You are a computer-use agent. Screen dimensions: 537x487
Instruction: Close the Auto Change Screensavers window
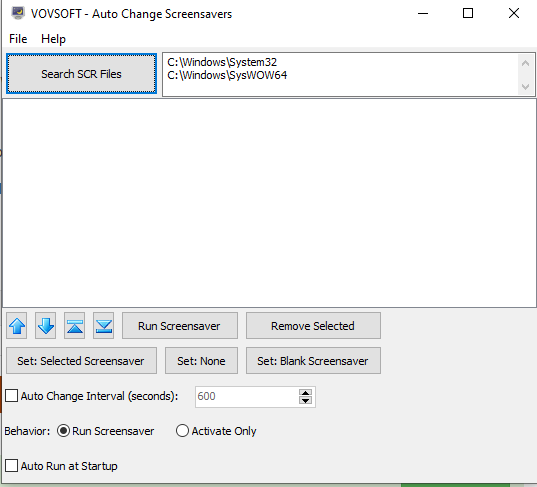point(514,13)
